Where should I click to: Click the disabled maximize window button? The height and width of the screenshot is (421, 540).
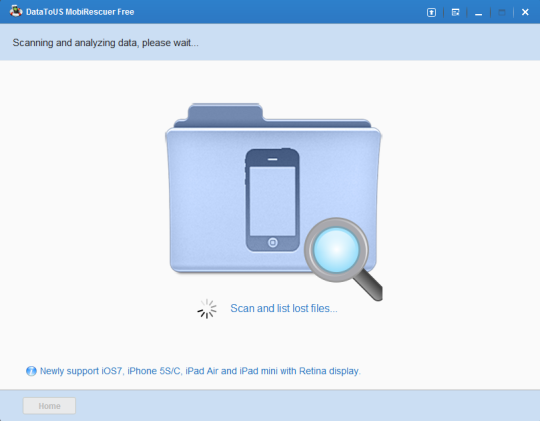(x=502, y=12)
